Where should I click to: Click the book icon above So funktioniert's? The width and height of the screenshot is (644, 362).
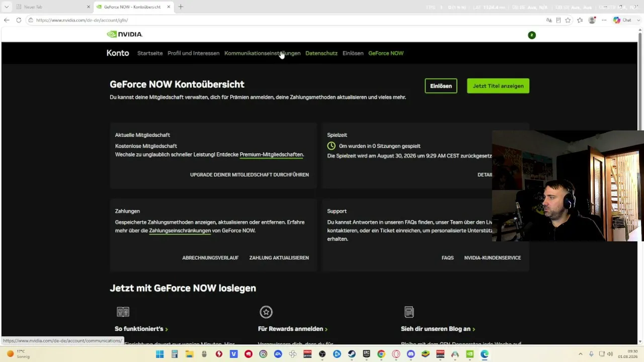point(123,312)
